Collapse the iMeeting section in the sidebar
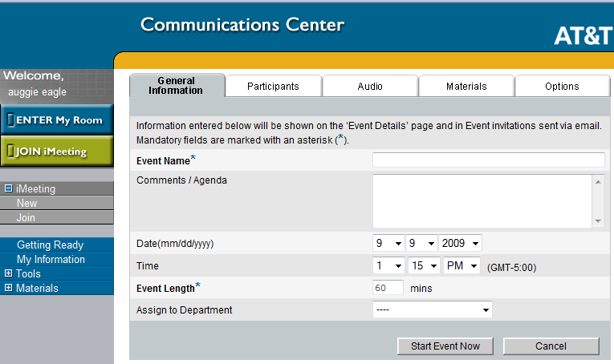This screenshot has height=364, width=614. tap(8, 188)
